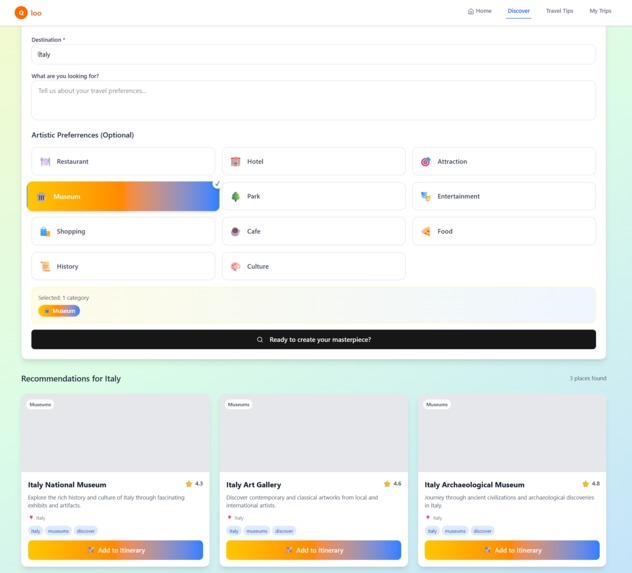Click location pin on Italy Art Gallery card
The width and height of the screenshot is (632, 573).
point(229,517)
